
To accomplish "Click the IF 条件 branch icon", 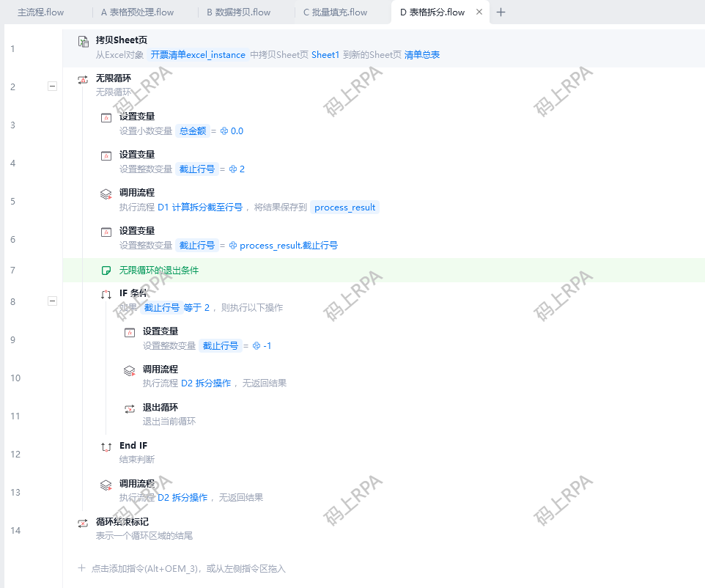I will tap(106, 295).
